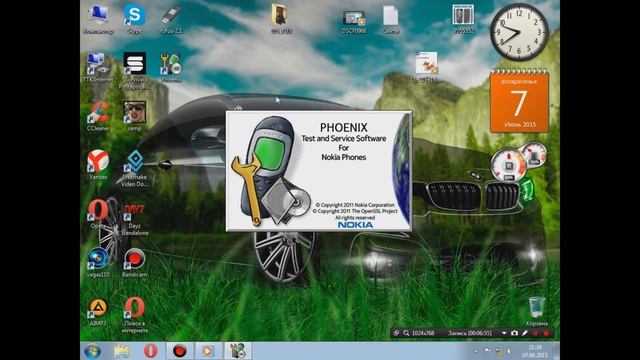Open the AIMP3 desktop shortcut
Viewport: 640px width, 360px height.
click(98, 312)
